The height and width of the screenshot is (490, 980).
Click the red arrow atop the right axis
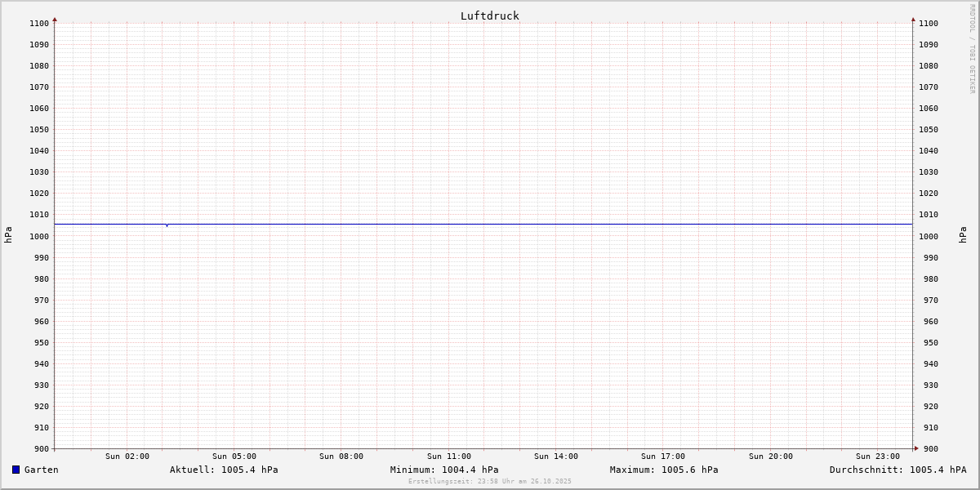(x=913, y=19)
